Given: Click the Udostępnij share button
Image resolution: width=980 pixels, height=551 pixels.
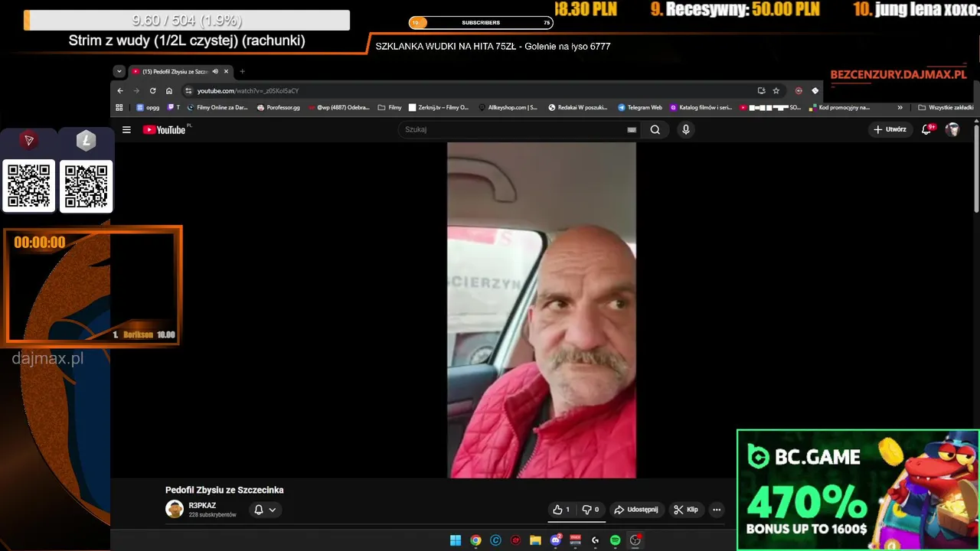Looking at the screenshot, I should point(636,510).
